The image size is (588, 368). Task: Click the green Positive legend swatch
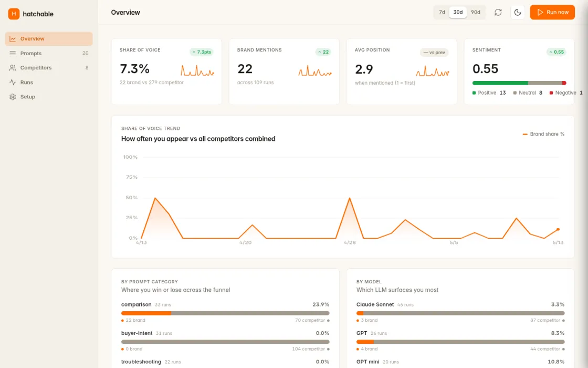point(474,93)
